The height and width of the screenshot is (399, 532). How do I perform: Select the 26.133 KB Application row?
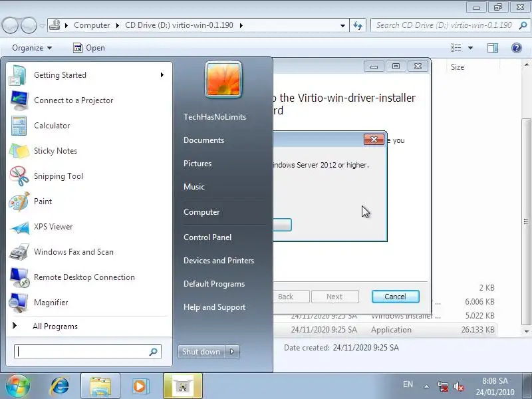(x=385, y=330)
